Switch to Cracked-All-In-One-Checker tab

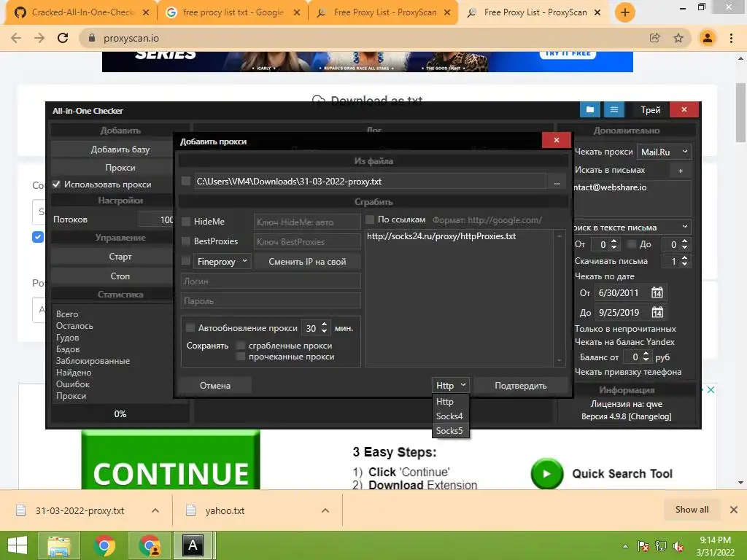[x=81, y=12]
